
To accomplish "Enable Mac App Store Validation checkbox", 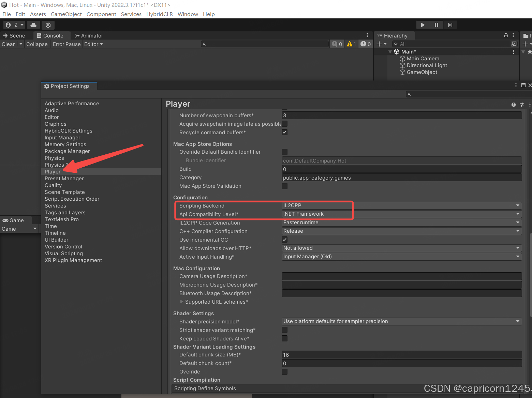I will pyautogui.click(x=284, y=186).
